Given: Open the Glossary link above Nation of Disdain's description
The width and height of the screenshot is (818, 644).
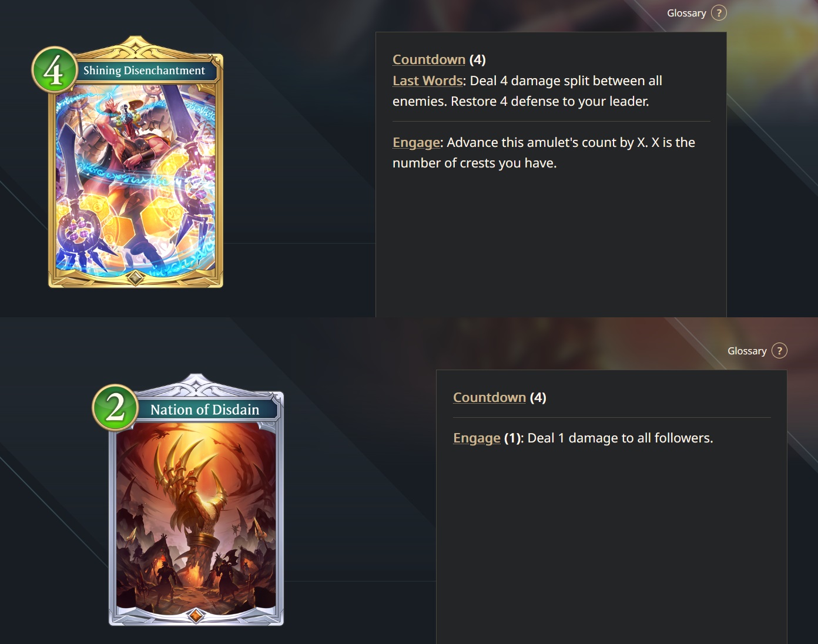Looking at the screenshot, I should [747, 351].
